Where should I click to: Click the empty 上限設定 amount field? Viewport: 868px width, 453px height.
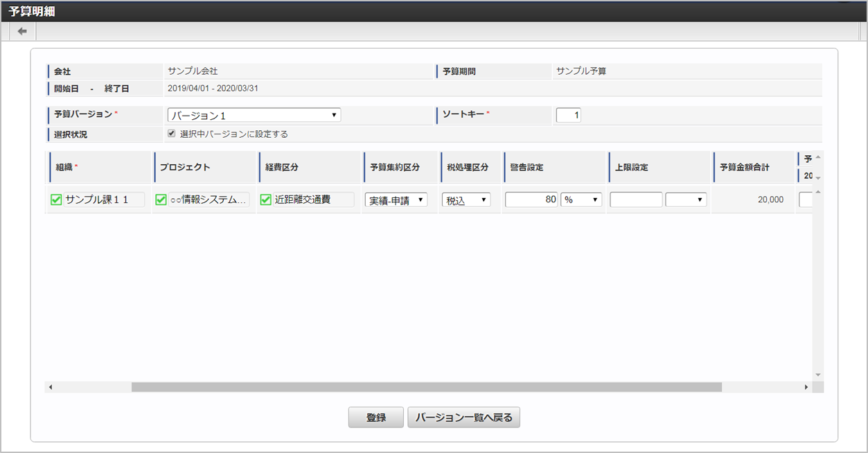[x=635, y=199]
